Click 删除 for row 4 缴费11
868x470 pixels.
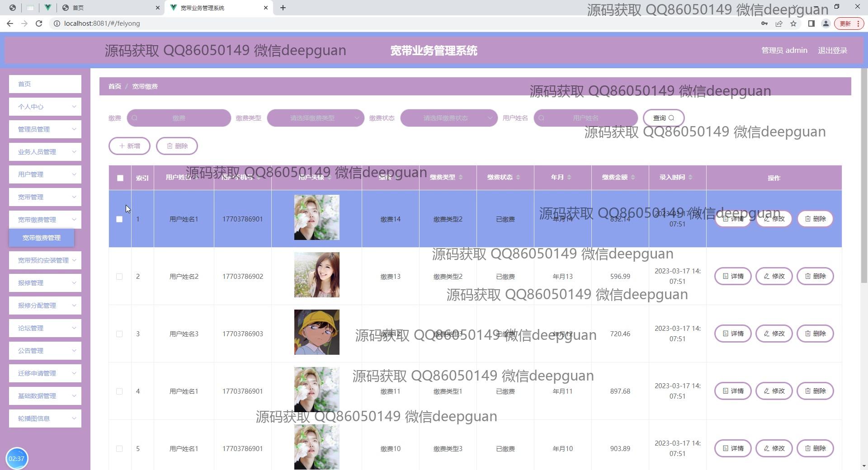(815, 391)
